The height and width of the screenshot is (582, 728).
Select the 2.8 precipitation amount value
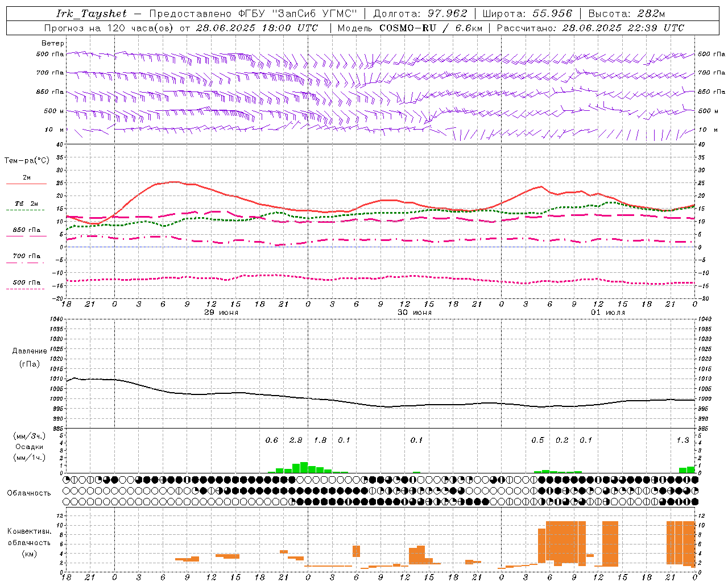pyautogui.click(x=296, y=440)
